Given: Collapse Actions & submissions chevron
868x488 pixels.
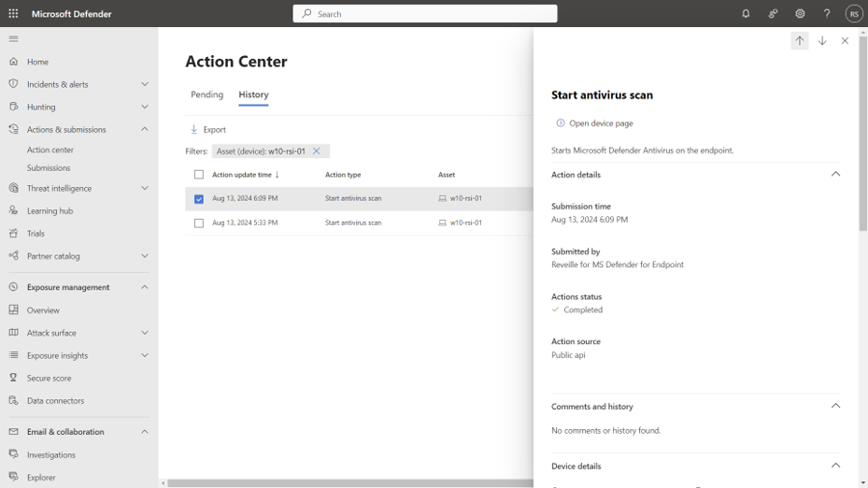Looking at the screenshot, I should pyautogui.click(x=145, y=129).
